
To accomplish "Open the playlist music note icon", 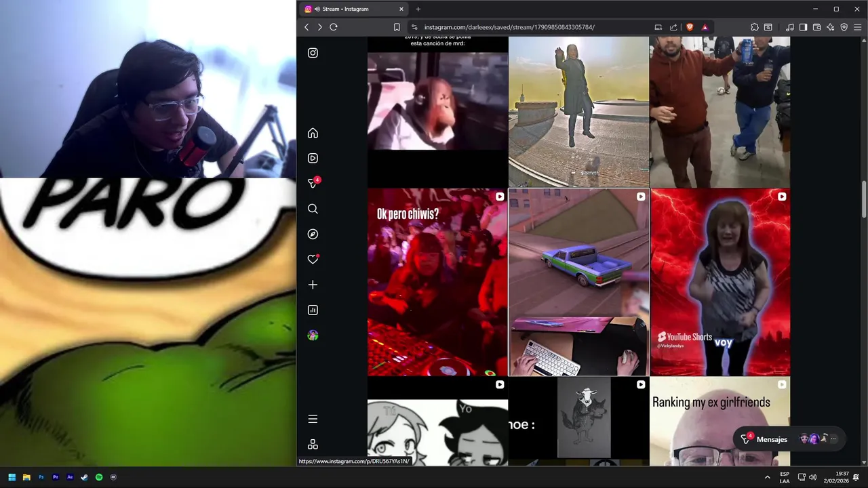I will (789, 27).
